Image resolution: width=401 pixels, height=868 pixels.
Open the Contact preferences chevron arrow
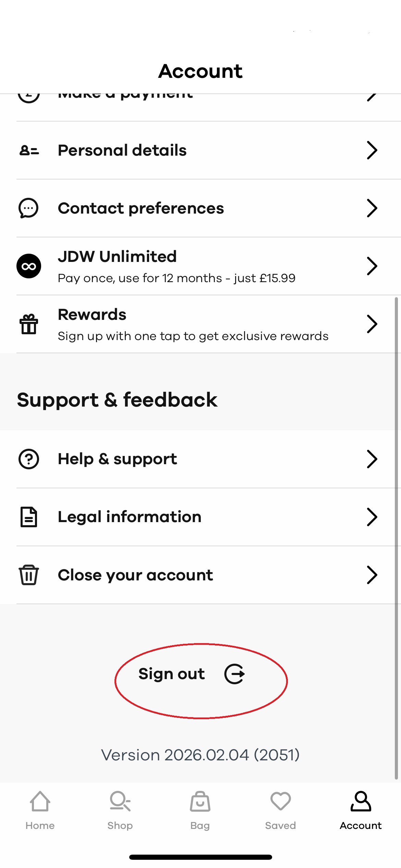tap(372, 208)
